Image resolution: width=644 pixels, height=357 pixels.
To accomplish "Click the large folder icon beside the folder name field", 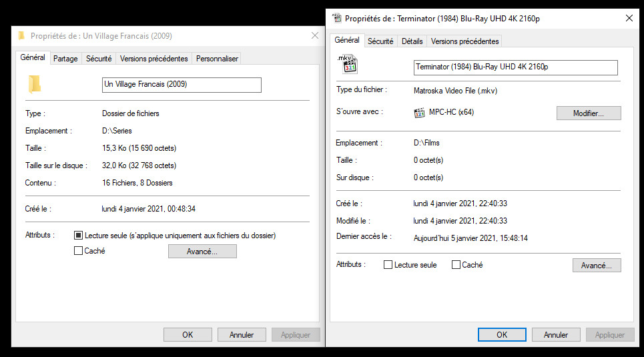I will (35, 85).
